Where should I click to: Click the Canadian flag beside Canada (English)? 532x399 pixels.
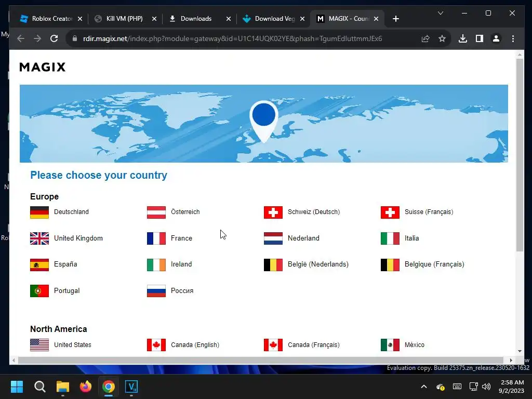tap(156, 345)
